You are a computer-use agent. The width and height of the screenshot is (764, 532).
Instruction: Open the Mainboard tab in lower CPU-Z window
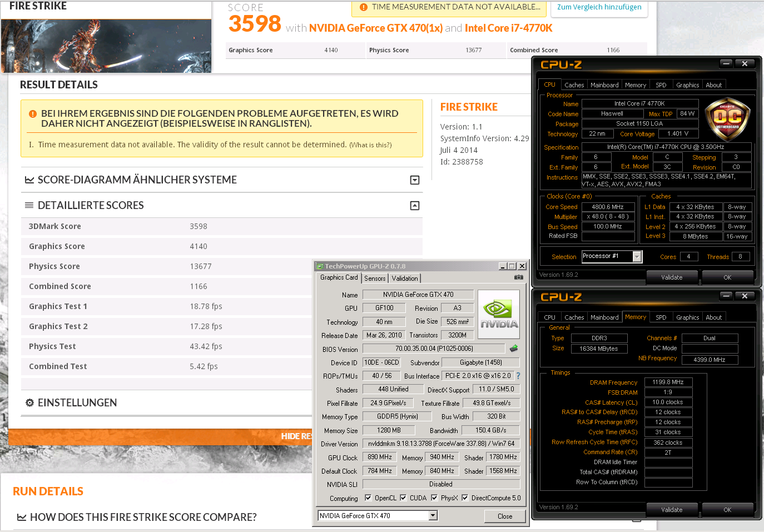tap(604, 317)
